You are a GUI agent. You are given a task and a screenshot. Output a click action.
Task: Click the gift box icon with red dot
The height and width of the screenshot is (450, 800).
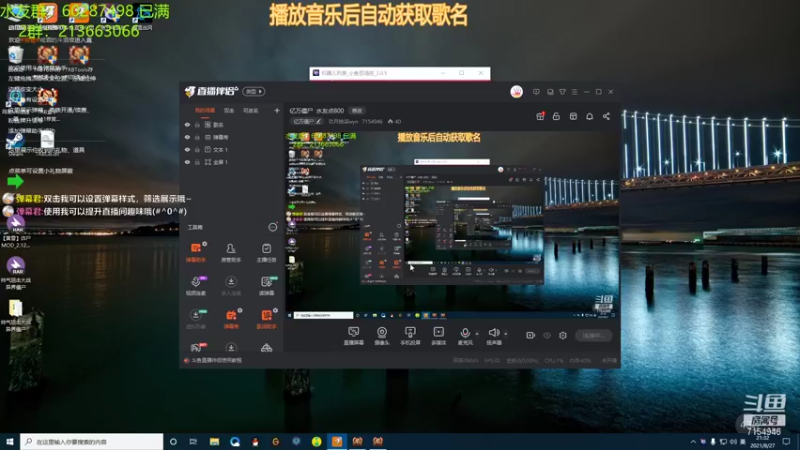(540, 116)
